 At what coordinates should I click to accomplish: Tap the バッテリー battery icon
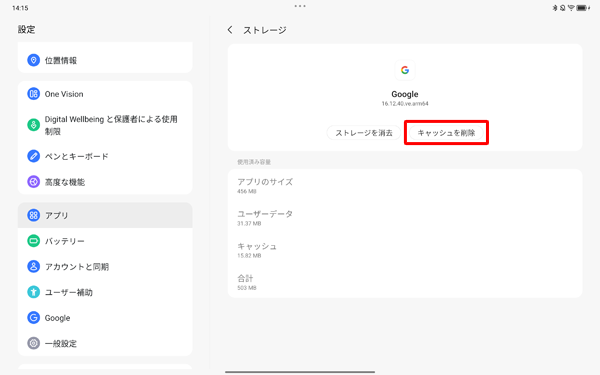click(x=33, y=241)
